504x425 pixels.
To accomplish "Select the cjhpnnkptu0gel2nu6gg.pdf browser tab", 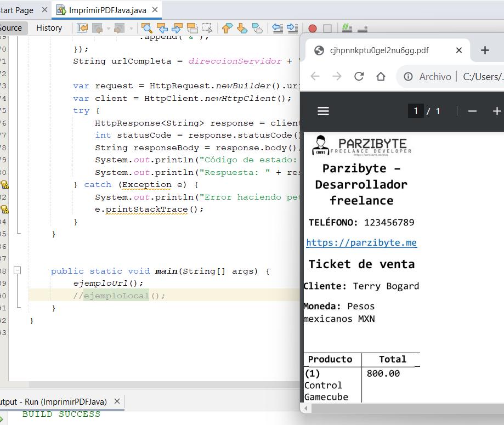I will pos(379,50).
